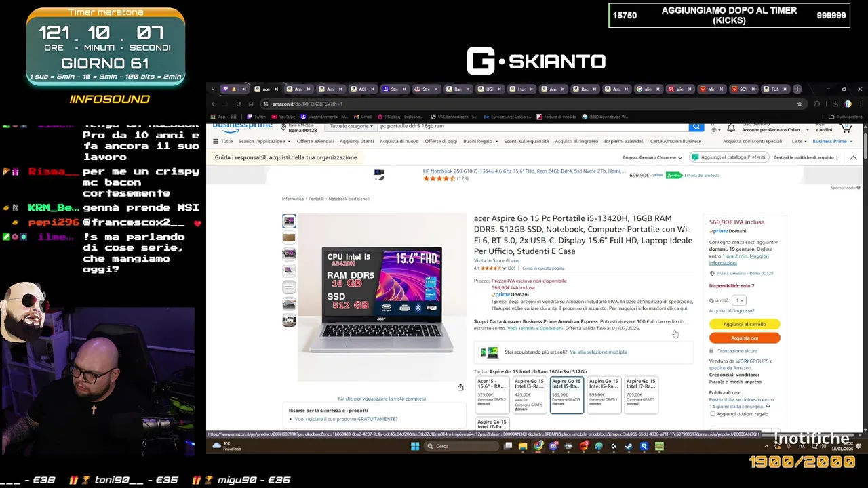Image resolution: width=868 pixels, height=488 pixels.
Task: Open the YouTube bookmark in the bookmarks bar
Action: tap(283, 117)
